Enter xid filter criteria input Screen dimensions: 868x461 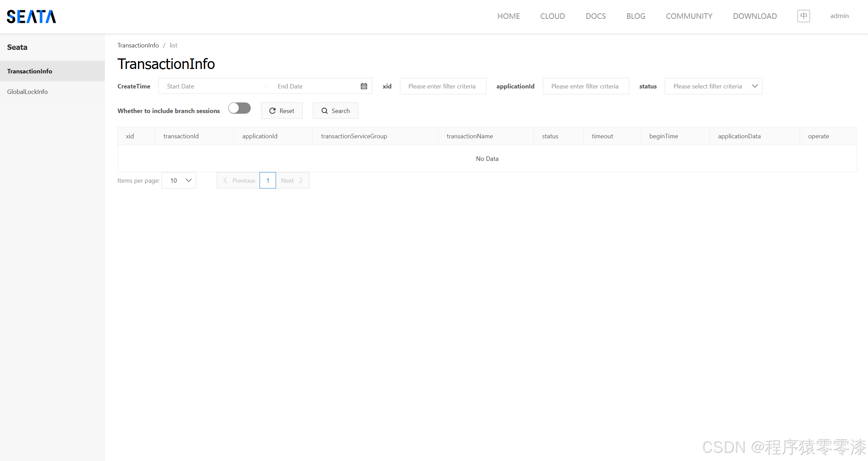coord(442,86)
